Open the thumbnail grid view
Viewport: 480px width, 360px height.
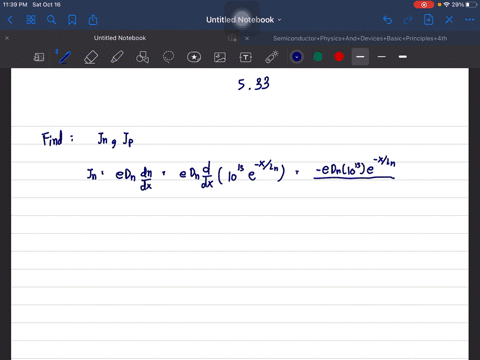31,20
